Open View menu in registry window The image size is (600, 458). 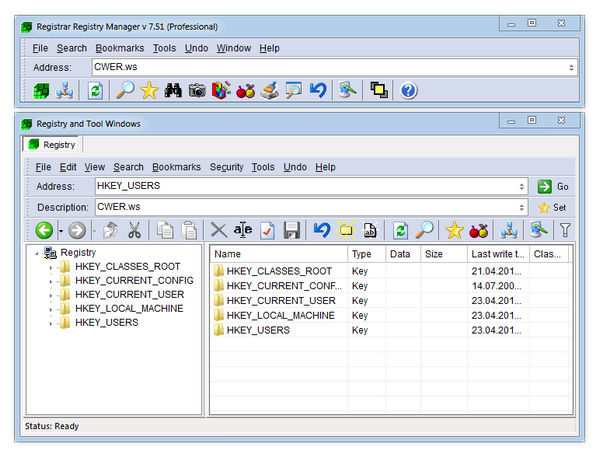coord(95,167)
